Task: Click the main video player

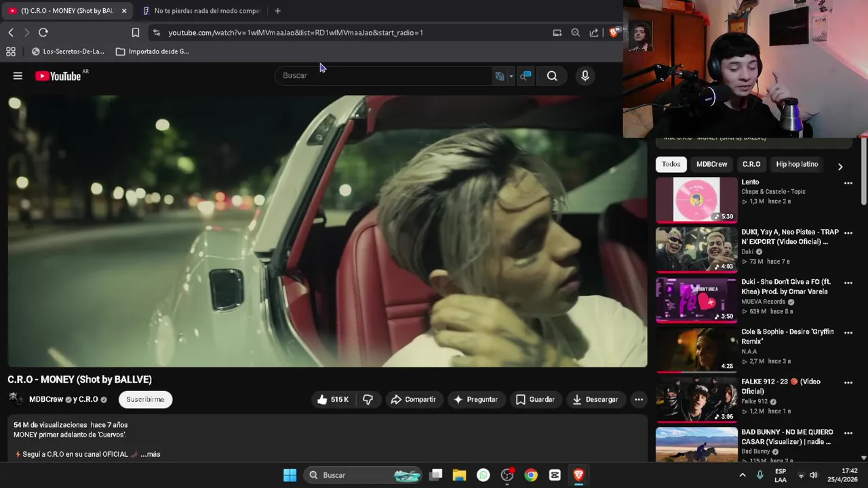Action: pos(328,231)
